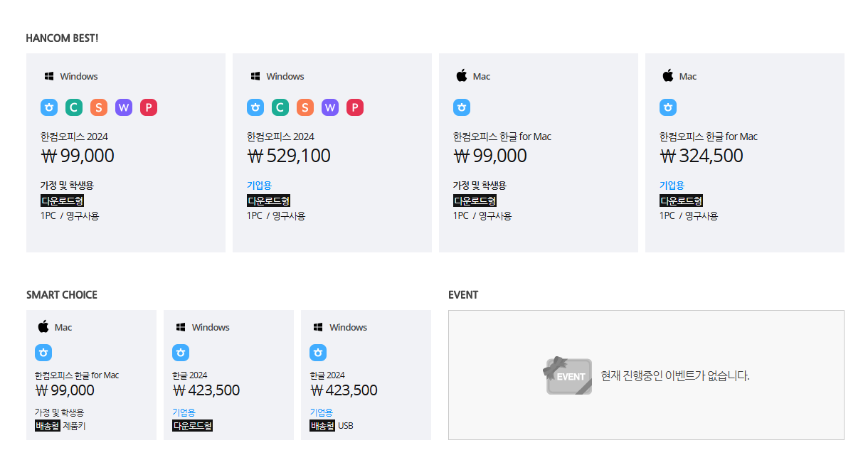Click the Apple logo in SMART CHOICE 제품키 card
Viewport: 868px width, 465px height.
click(x=43, y=326)
